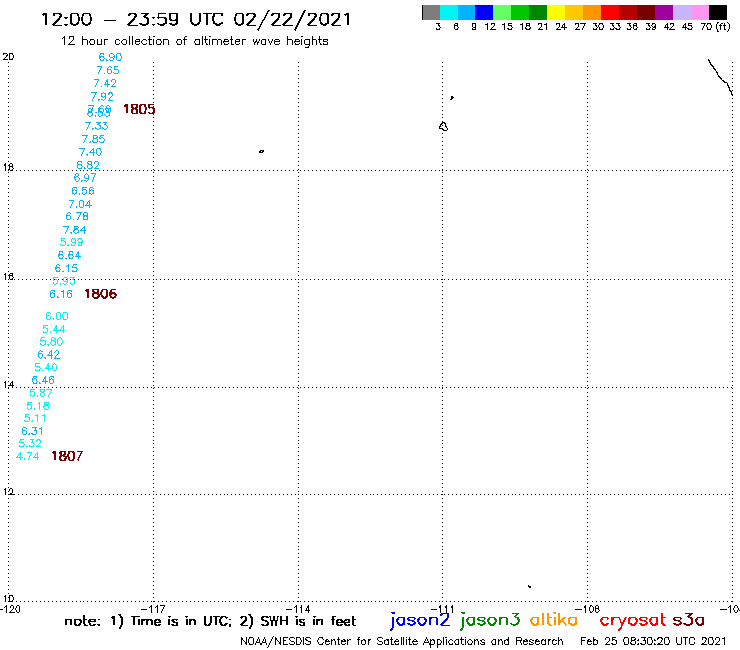Click the 5.99 wave height value
The image size is (740, 650).
point(72,243)
